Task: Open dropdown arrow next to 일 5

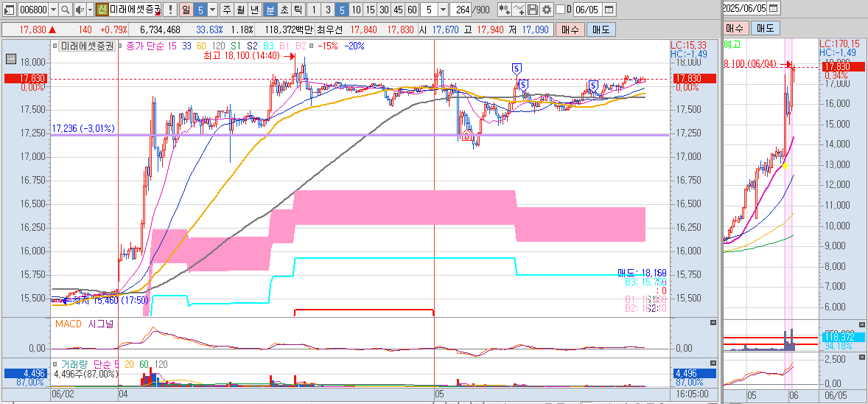Action: [213, 10]
